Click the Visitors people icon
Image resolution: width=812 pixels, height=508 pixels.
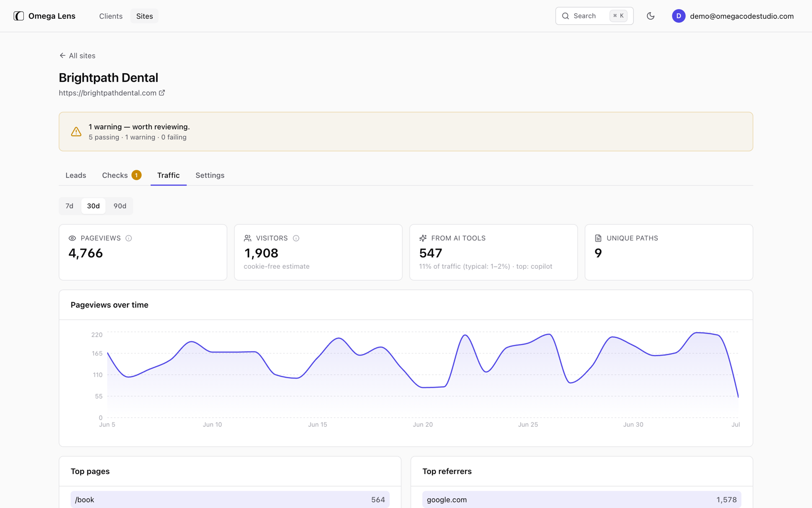click(x=248, y=238)
